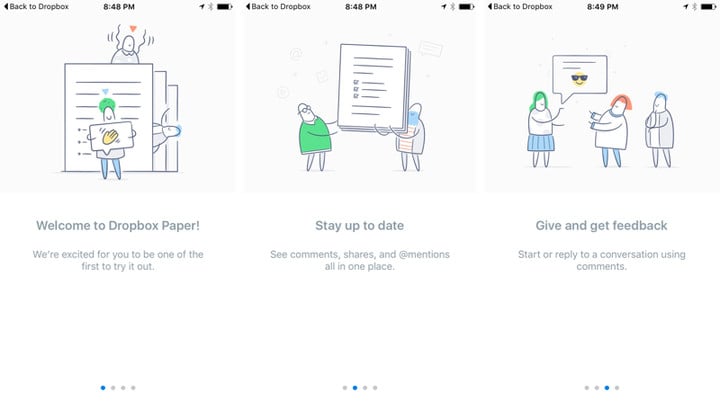Click the Give and get feedback heading

click(602, 226)
